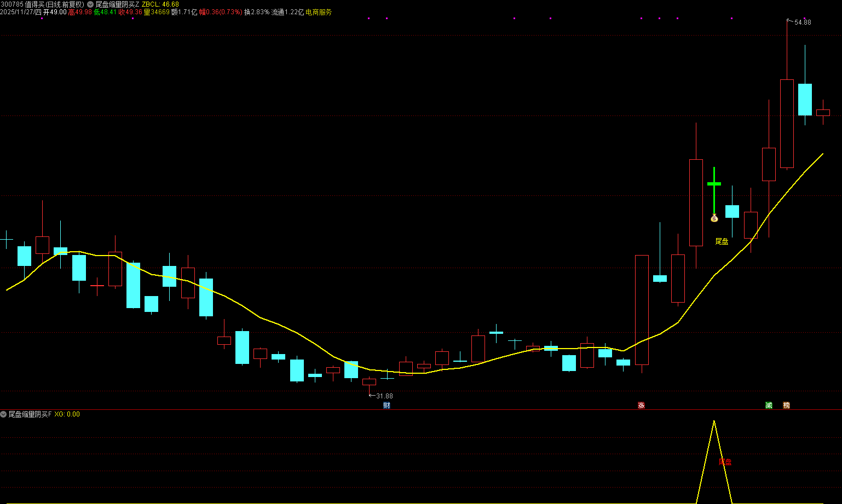Select the 尾盘缩量阴买Z indicator name
This screenshot has width=842, height=504.
(x=118, y=4)
